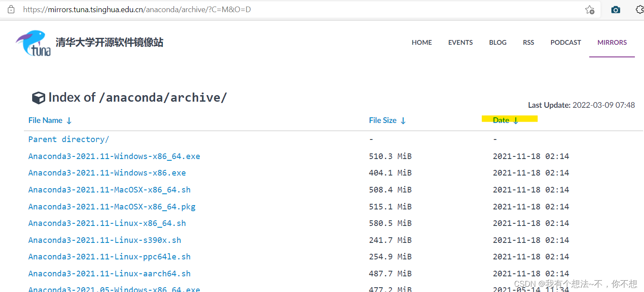Click the 510.3 MiB size cell
The image size is (644, 292).
[390, 156]
